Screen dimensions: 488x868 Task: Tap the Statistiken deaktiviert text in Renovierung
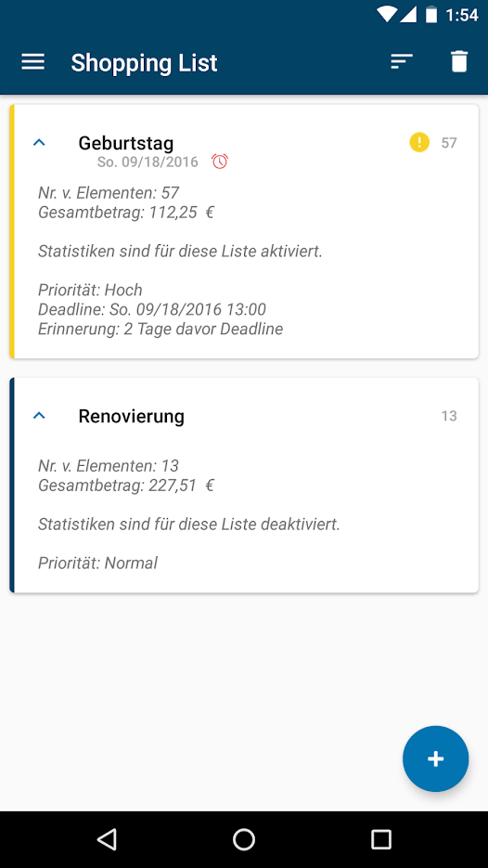[x=188, y=525]
